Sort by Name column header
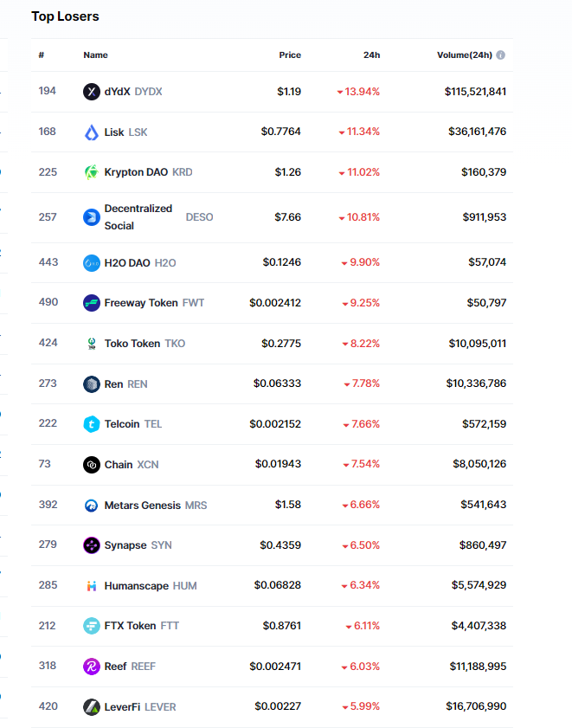 (95, 55)
